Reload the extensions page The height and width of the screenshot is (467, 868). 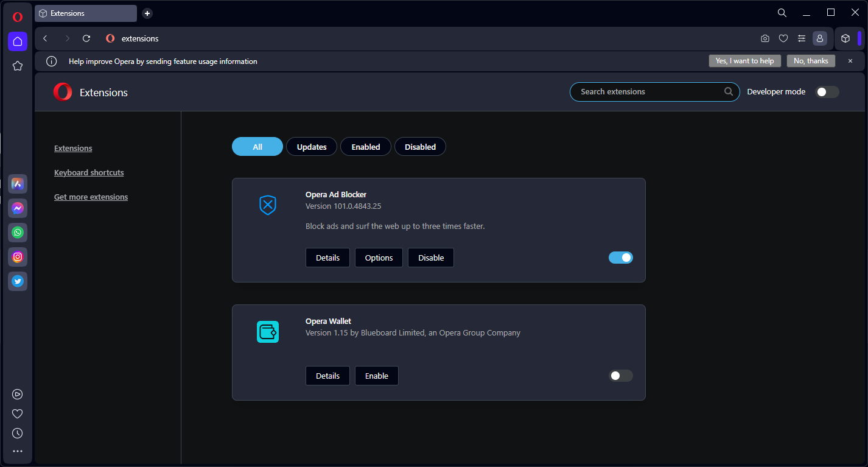pyautogui.click(x=86, y=38)
